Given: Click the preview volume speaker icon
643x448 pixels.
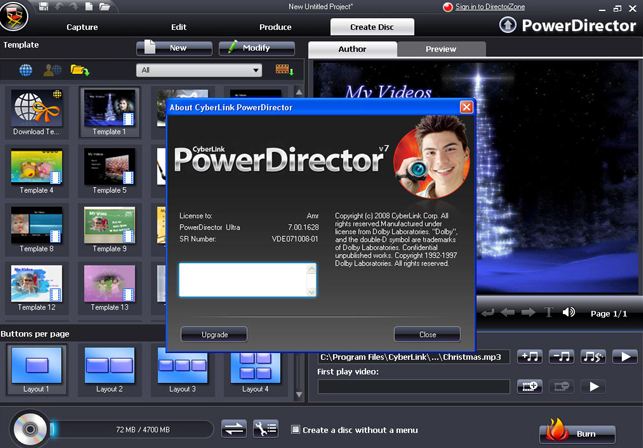Looking at the screenshot, I should (x=568, y=313).
